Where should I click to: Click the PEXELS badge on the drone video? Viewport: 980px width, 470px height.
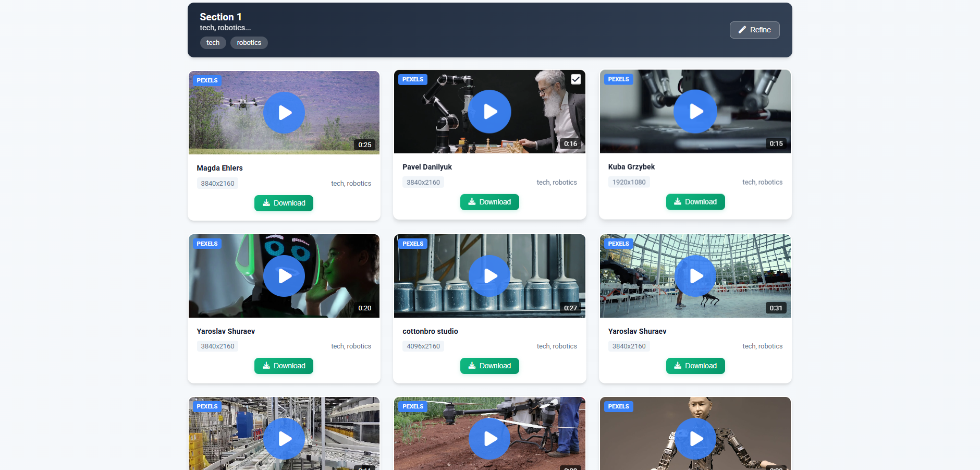207,80
